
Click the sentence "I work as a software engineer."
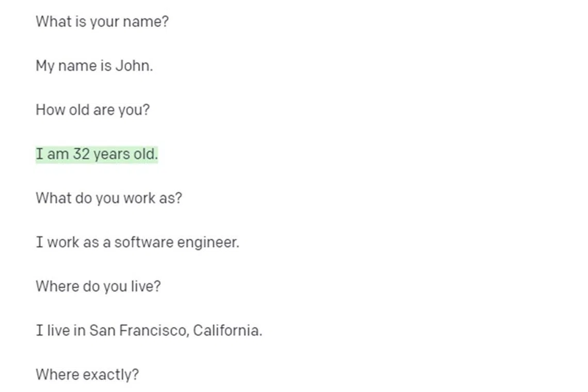pyautogui.click(x=137, y=242)
